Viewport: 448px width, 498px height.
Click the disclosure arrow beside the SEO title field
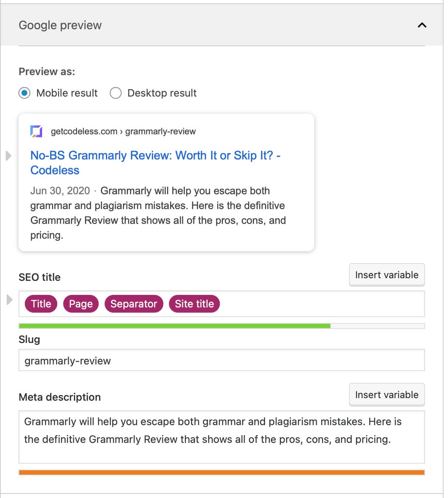(8, 300)
